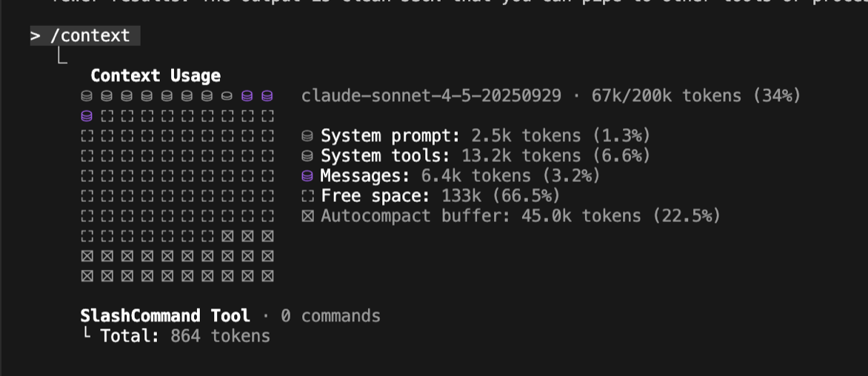Viewport: 868px width, 376px height.
Task: Click the last crossed box in the bottom grid row
Action: click(267, 276)
